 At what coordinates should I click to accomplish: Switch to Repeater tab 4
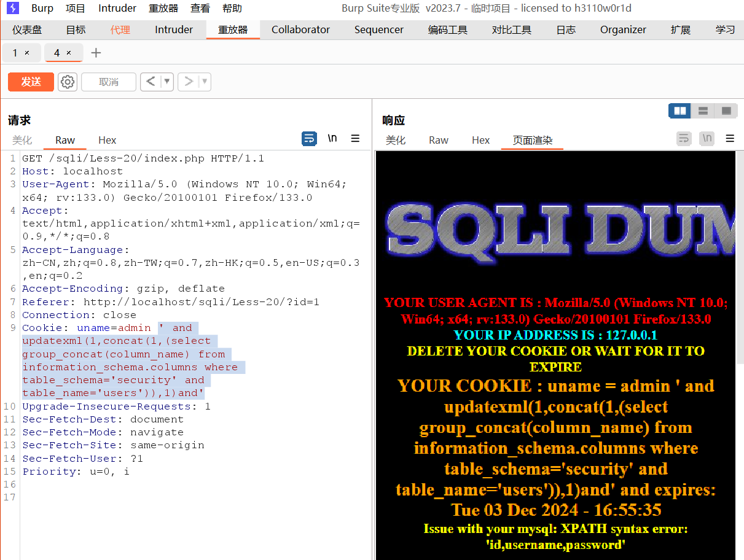57,53
